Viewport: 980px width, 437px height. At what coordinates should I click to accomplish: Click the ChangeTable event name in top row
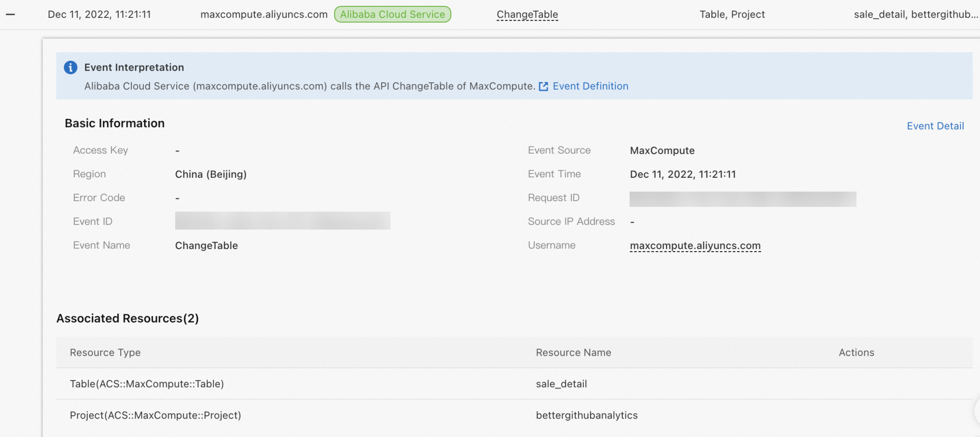click(x=527, y=15)
